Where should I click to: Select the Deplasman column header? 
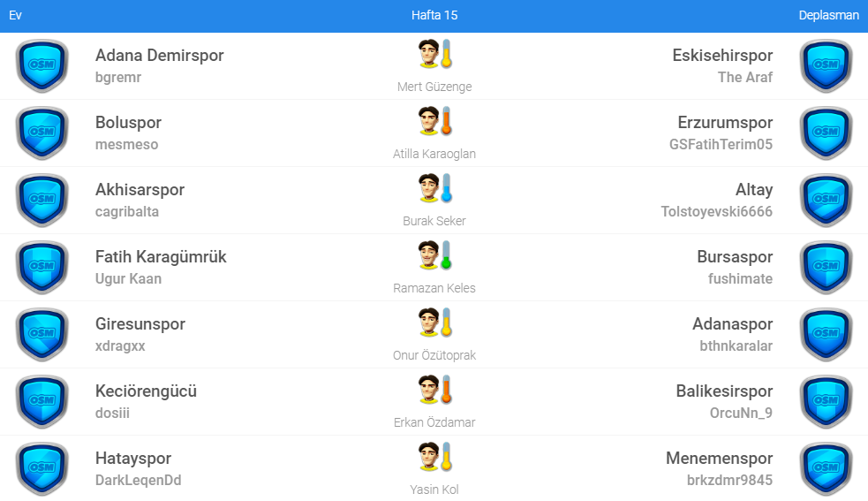click(828, 15)
